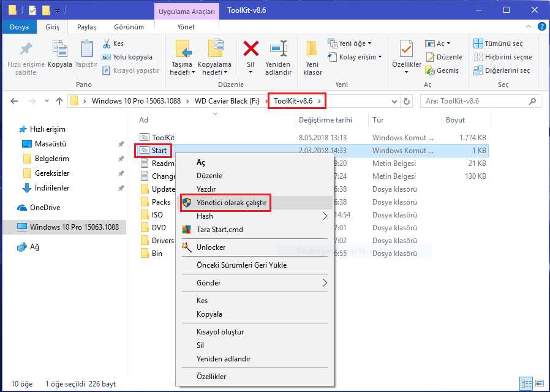
Task: Expand the Gönder submenu
Action: pos(255,283)
